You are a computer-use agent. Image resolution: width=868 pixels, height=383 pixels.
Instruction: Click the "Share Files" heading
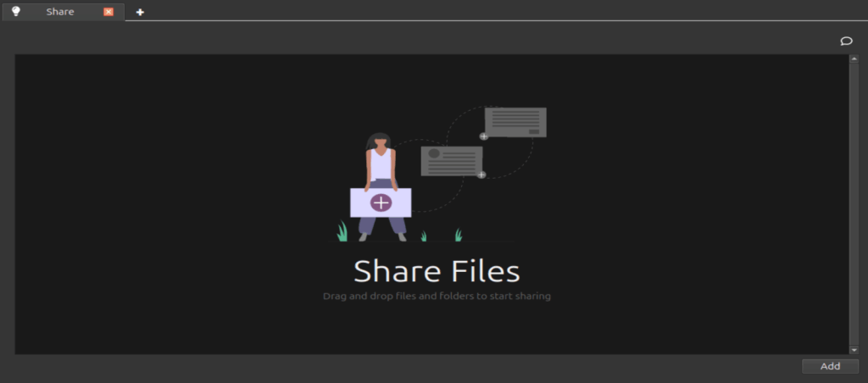436,272
